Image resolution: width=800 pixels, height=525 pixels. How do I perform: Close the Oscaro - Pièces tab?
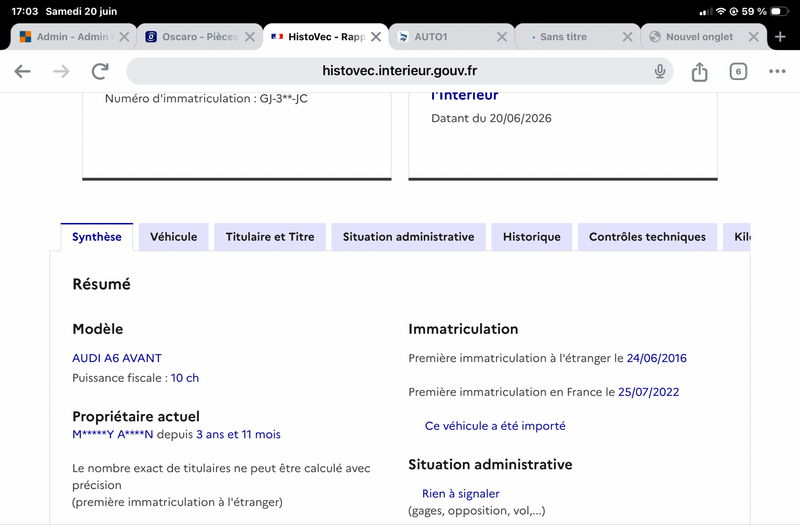(249, 37)
